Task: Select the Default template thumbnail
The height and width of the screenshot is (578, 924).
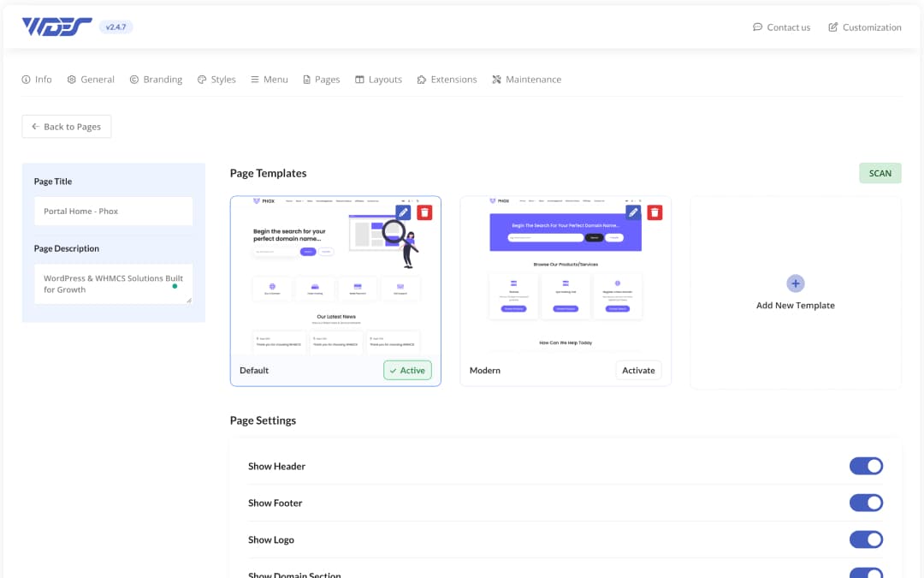Action: [x=335, y=276]
